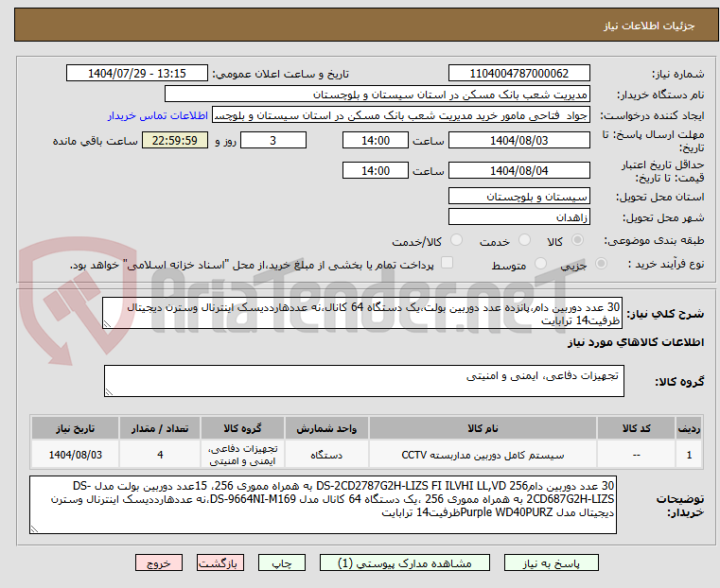
Task: Click the نام دستگاه خریدار field
Action: click(377, 95)
